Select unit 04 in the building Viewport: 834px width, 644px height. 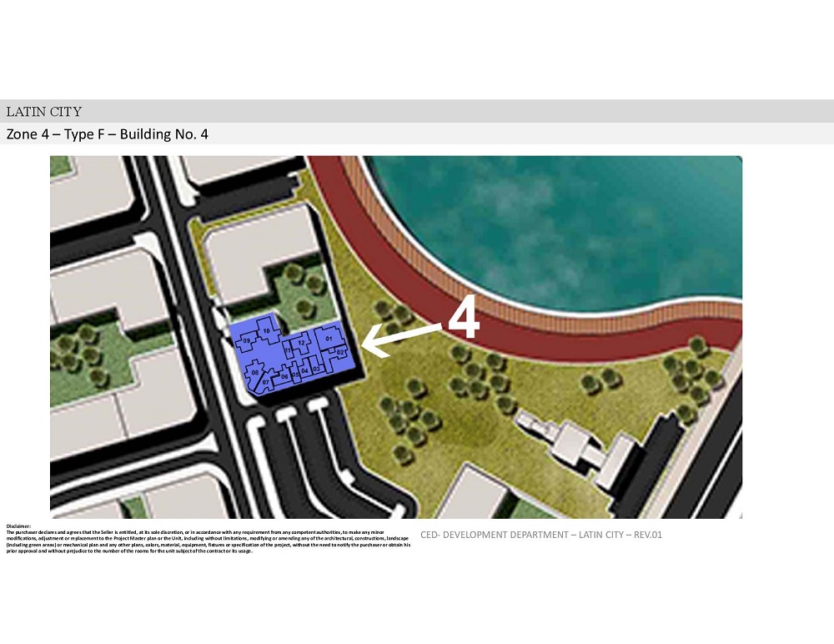[x=304, y=370]
